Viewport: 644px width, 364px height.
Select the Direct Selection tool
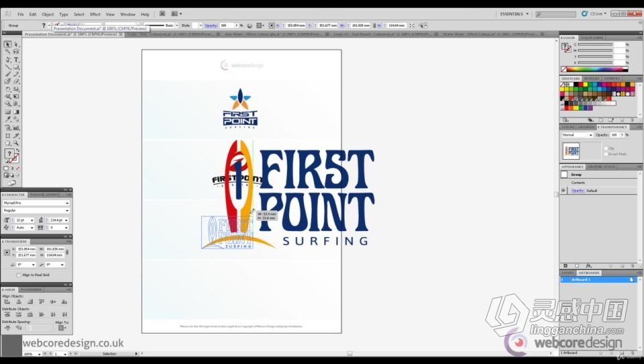pos(16,44)
